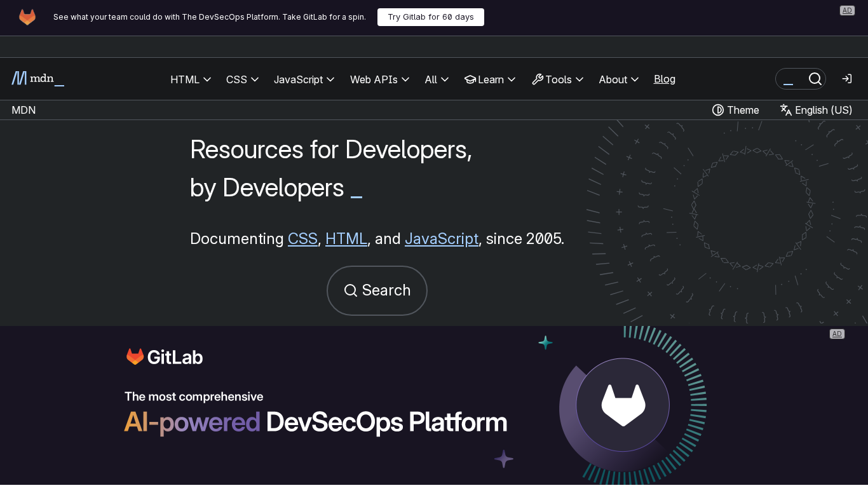Focus the header search input field
The width and height of the screenshot is (868, 488).
pyautogui.click(x=791, y=79)
